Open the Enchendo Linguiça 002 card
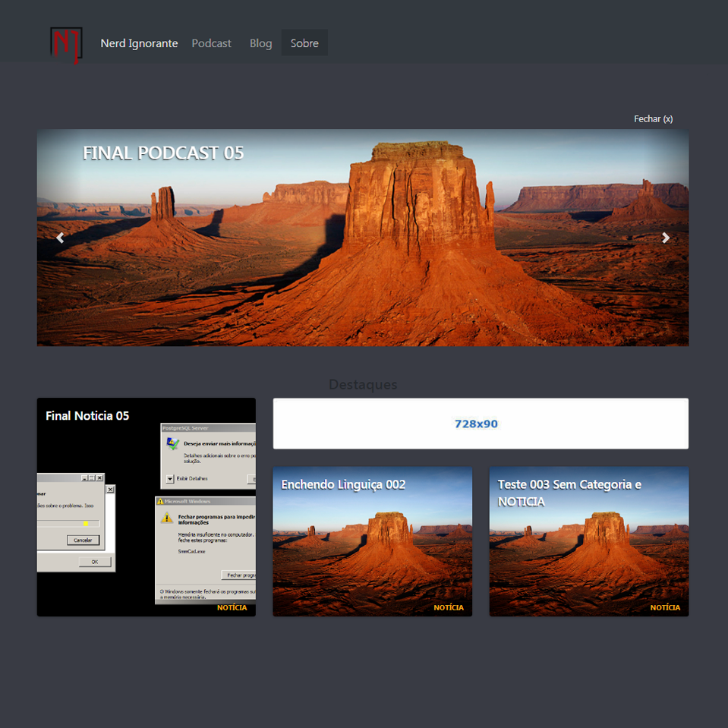The width and height of the screenshot is (728, 728). (373, 541)
